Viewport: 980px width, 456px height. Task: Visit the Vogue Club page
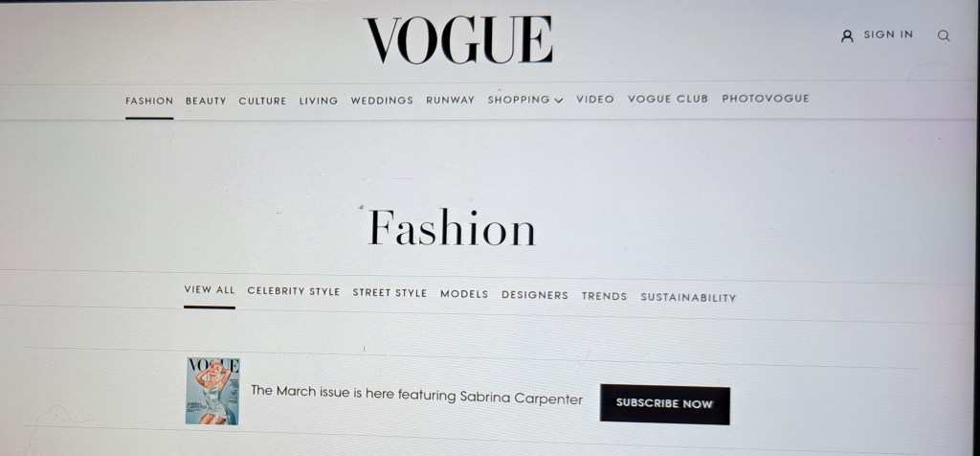[x=667, y=99]
